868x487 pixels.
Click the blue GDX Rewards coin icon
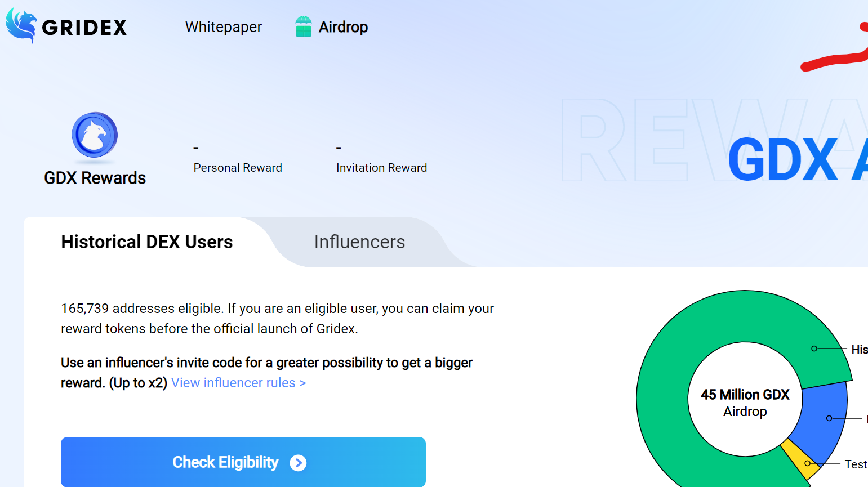click(95, 135)
